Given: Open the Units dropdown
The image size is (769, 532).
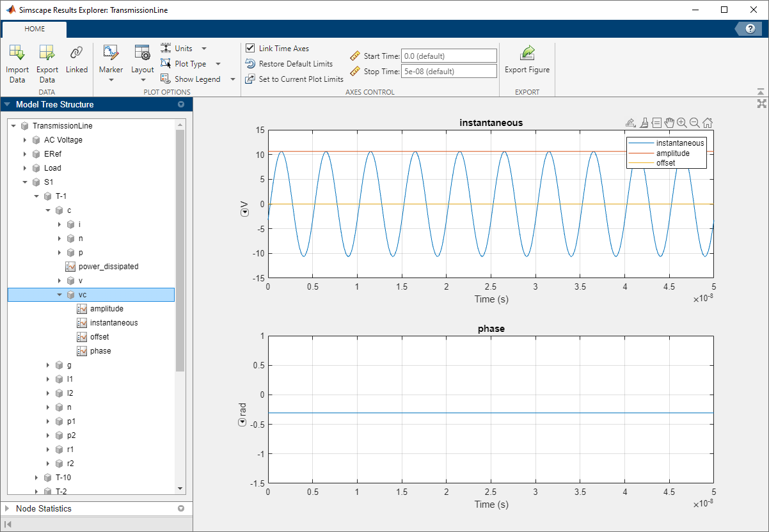Looking at the screenshot, I should tap(204, 49).
